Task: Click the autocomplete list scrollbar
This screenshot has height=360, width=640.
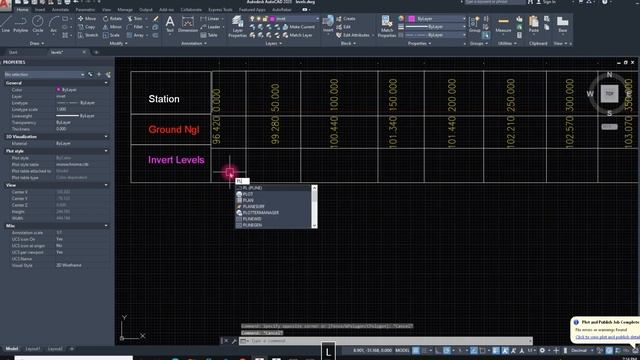Action: (314, 207)
